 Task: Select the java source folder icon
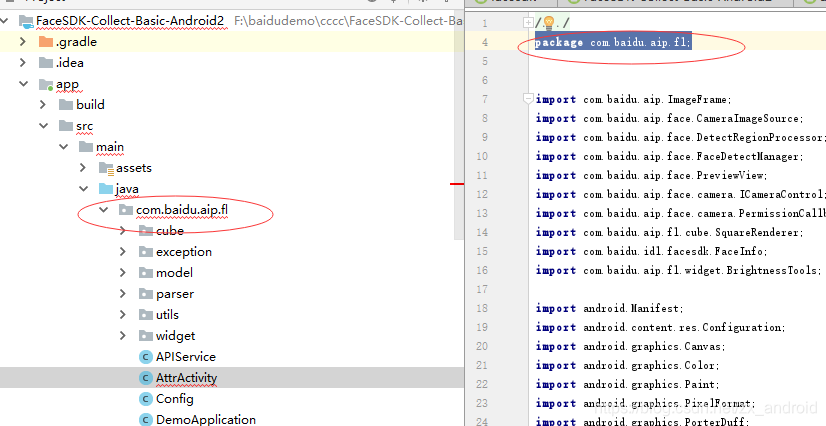[106, 189]
